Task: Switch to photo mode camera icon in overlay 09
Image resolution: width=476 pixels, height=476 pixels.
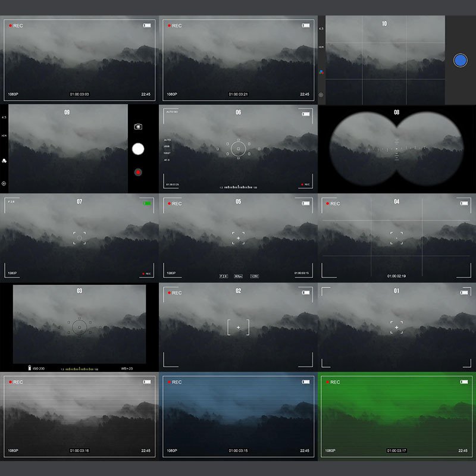Action: point(138,127)
